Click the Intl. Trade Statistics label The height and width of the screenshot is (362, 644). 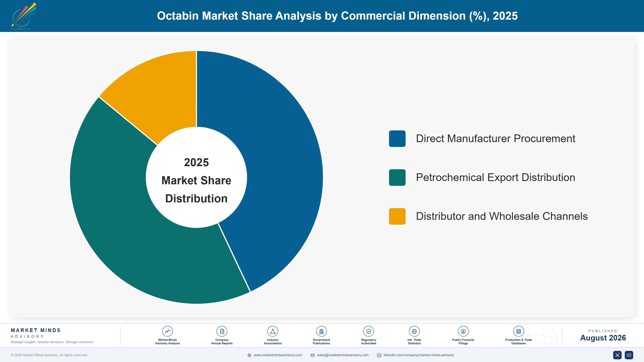pos(414,342)
